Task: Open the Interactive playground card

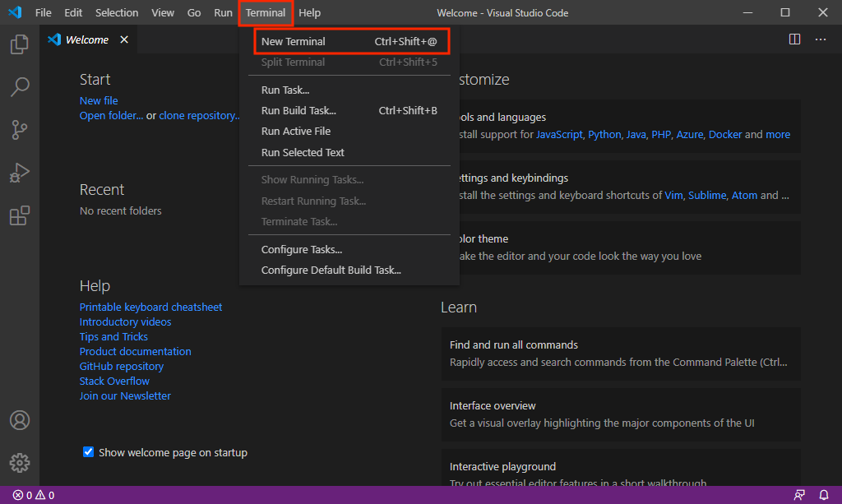Action: pyautogui.click(x=621, y=468)
